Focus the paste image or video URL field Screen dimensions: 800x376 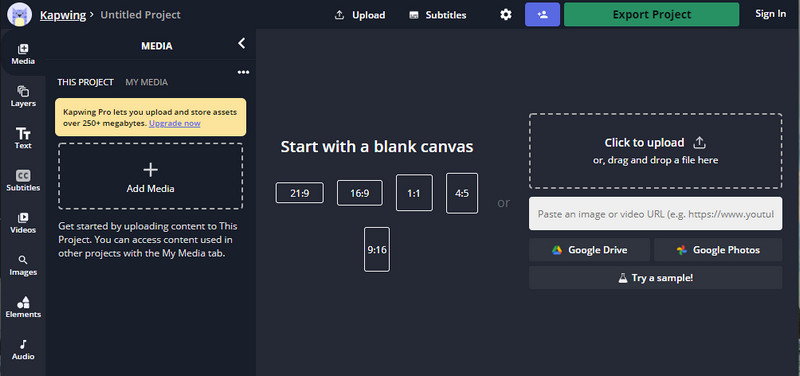tap(655, 214)
